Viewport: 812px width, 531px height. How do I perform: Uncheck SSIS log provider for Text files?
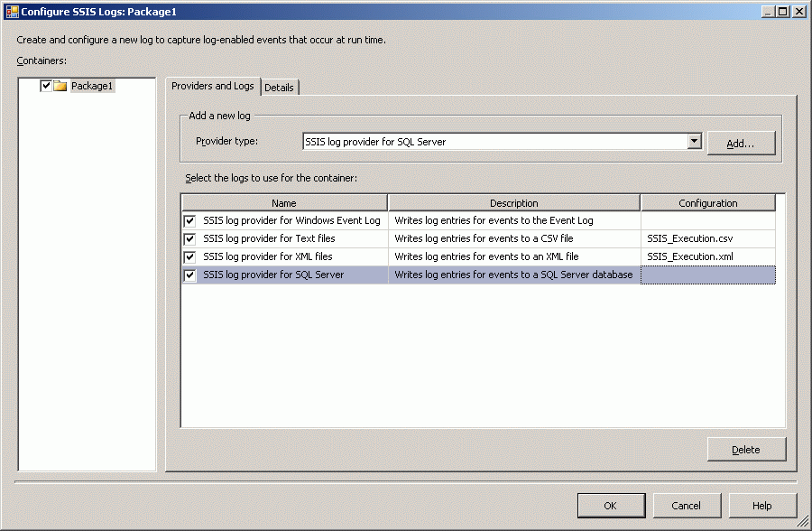[189, 239]
